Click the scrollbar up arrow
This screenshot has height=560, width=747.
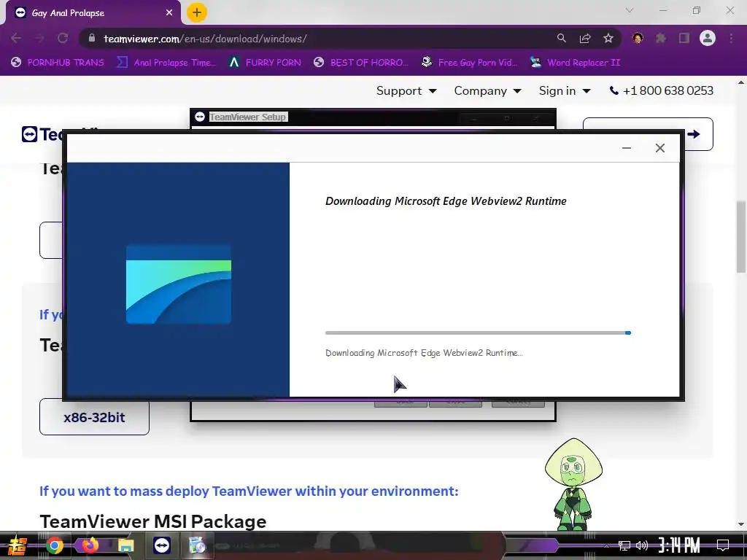741,82
